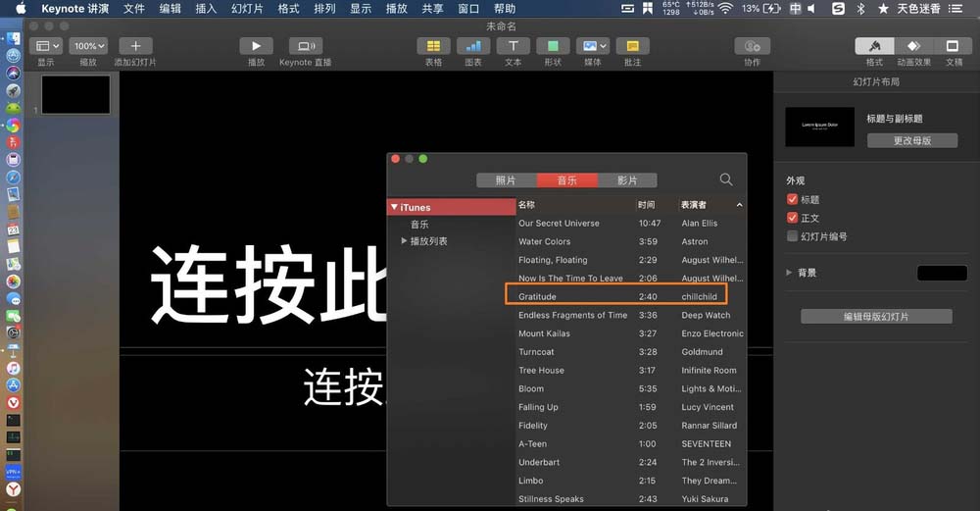
Task: Click the volume speaker menu bar icon
Action: (x=811, y=8)
